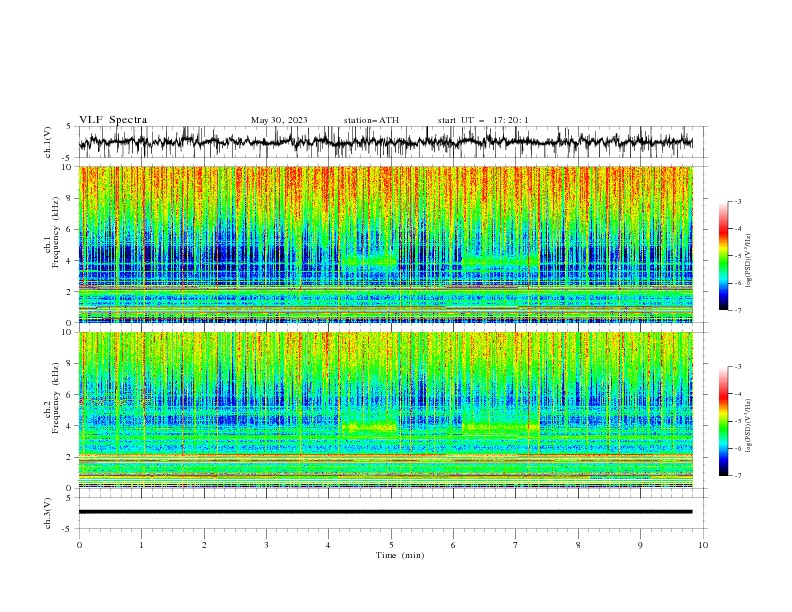
Task: Click the ch.1(V) waveform axis label
Action: [x=48, y=142]
